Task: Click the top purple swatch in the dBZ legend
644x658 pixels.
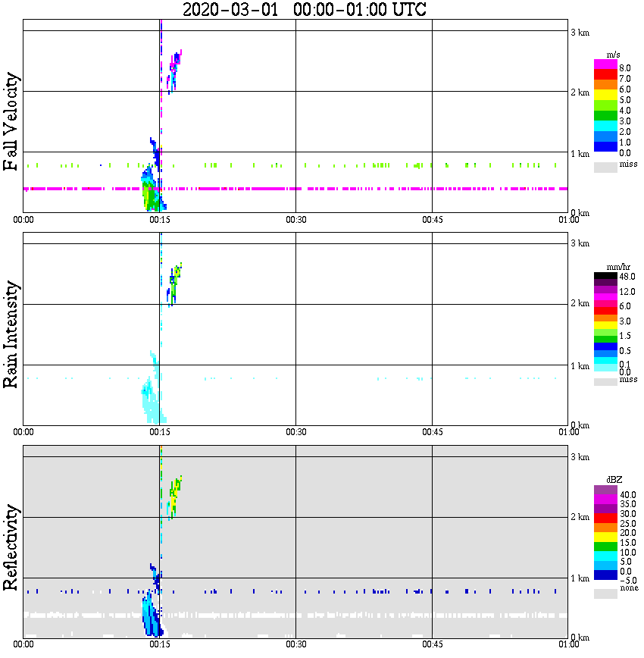Action: (x=605, y=490)
